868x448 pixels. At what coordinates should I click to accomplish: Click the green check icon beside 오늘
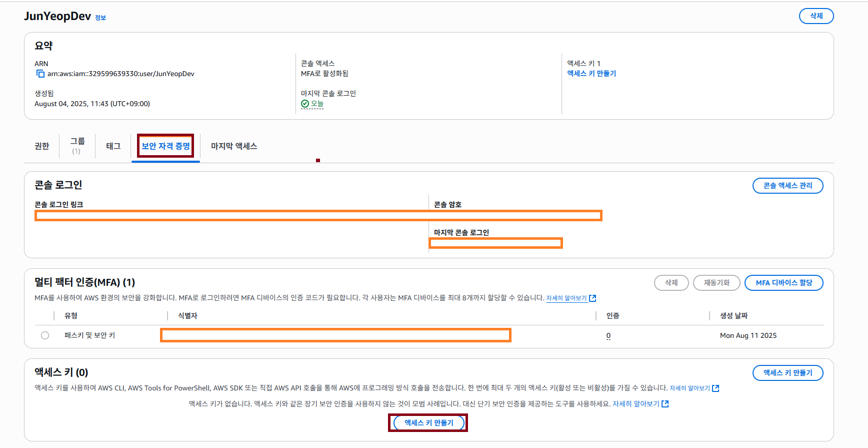click(x=305, y=104)
